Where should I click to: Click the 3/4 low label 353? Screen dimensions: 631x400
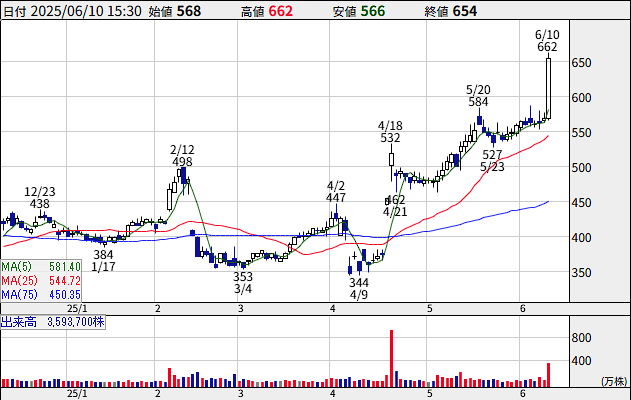tap(243, 277)
